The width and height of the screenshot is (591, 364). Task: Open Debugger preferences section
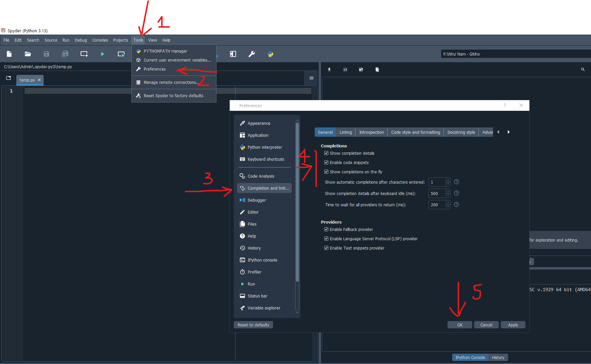click(264, 200)
